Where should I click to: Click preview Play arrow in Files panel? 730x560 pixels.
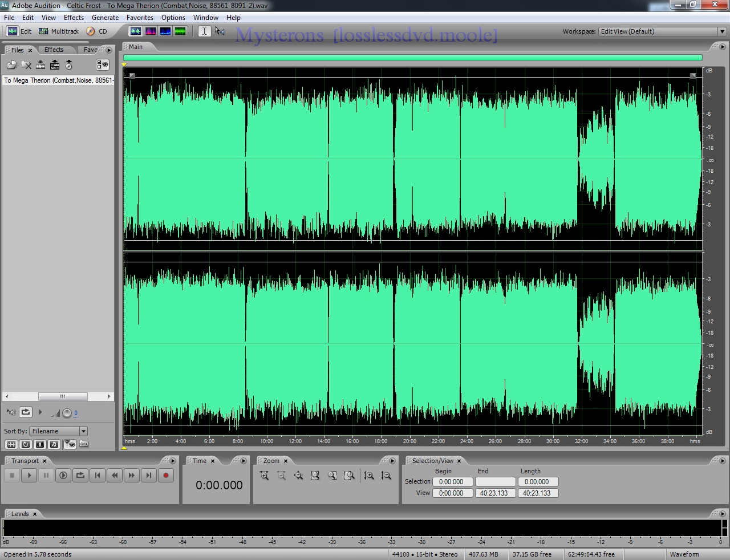coord(40,412)
